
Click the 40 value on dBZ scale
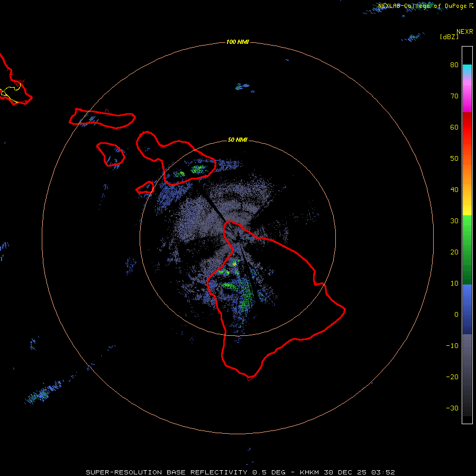coord(454,190)
